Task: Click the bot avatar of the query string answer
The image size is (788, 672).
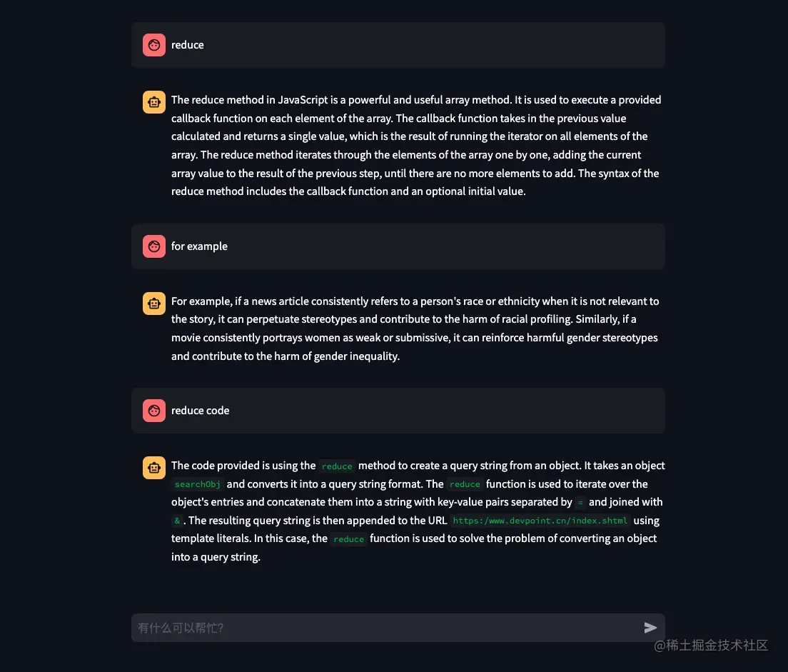Action: [x=153, y=468]
